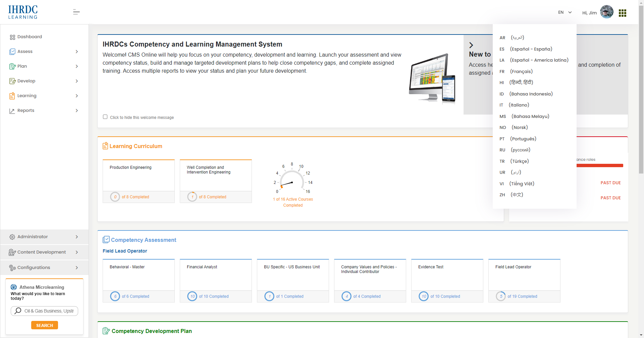
Task: Click the Configurations gears icon
Action: point(12,268)
